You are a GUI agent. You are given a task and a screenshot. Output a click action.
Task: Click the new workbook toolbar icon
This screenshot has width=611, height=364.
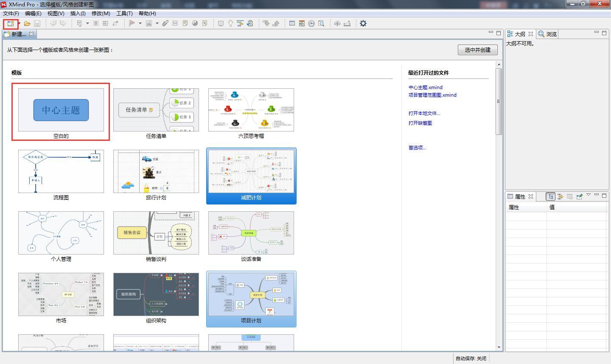click(x=10, y=24)
